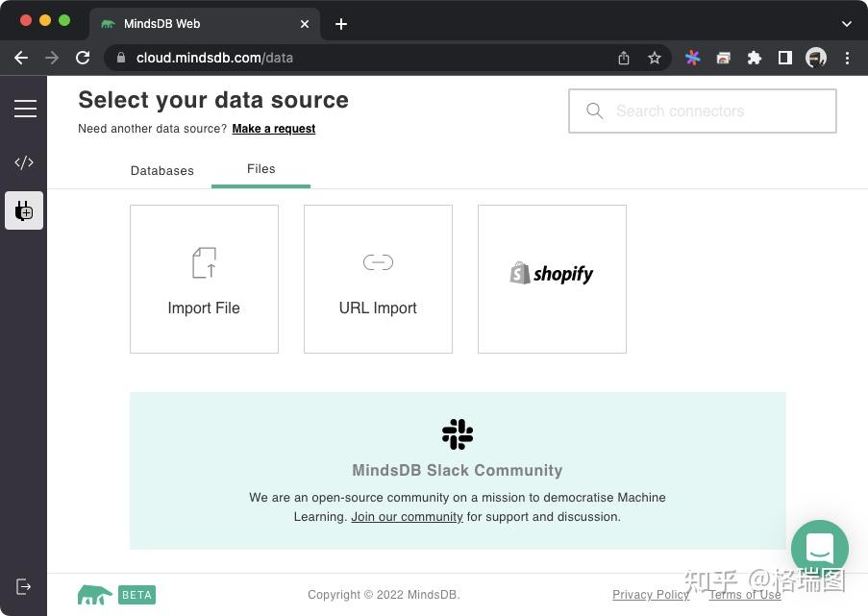Expand the tab search dropdown chevron
Viewport: 868px width, 616px height.
coord(846,23)
